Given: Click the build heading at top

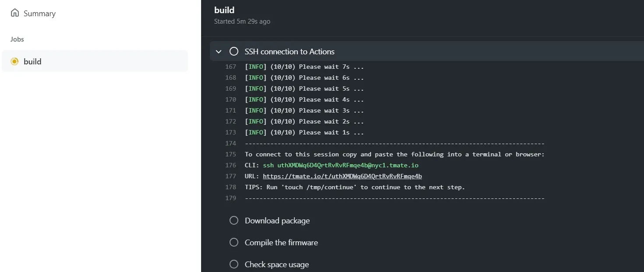Looking at the screenshot, I should click(x=224, y=10).
